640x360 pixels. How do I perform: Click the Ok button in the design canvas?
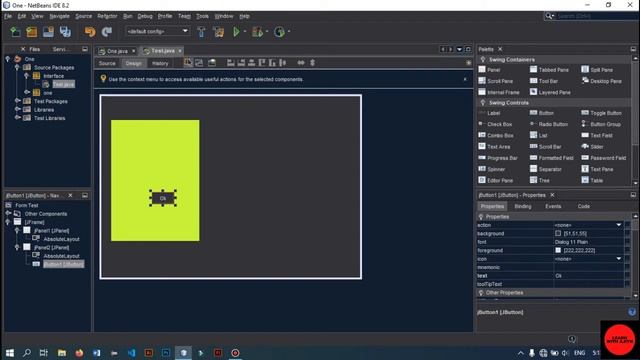(x=163, y=198)
